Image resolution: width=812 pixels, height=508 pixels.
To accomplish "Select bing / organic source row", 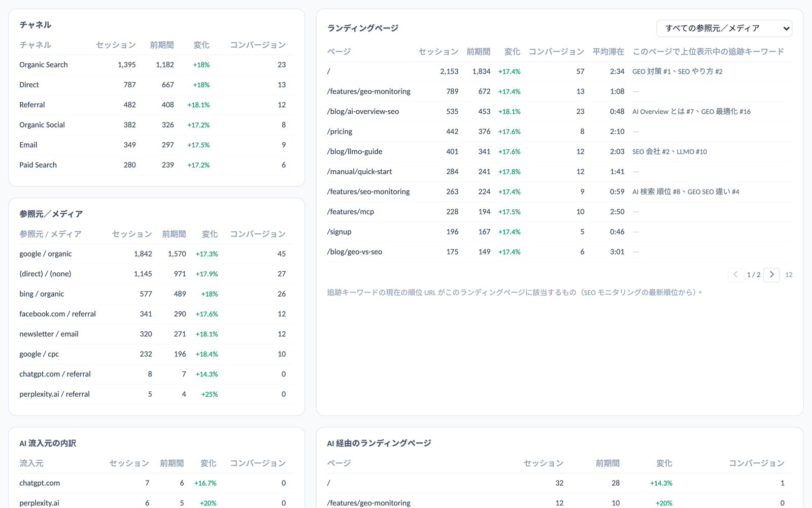I will (156, 294).
